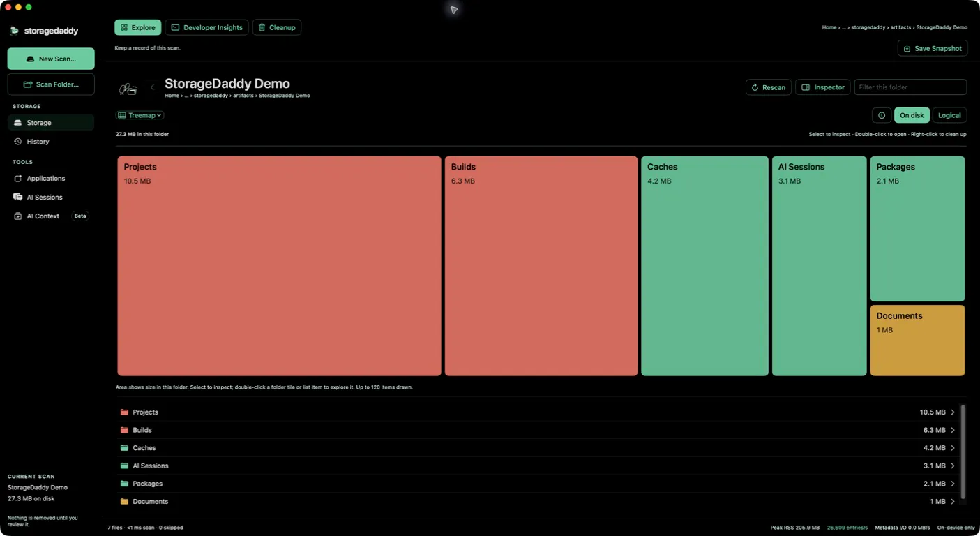
Task: Select Applications in the sidebar
Action: pyautogui.click(x=51, y=179)
